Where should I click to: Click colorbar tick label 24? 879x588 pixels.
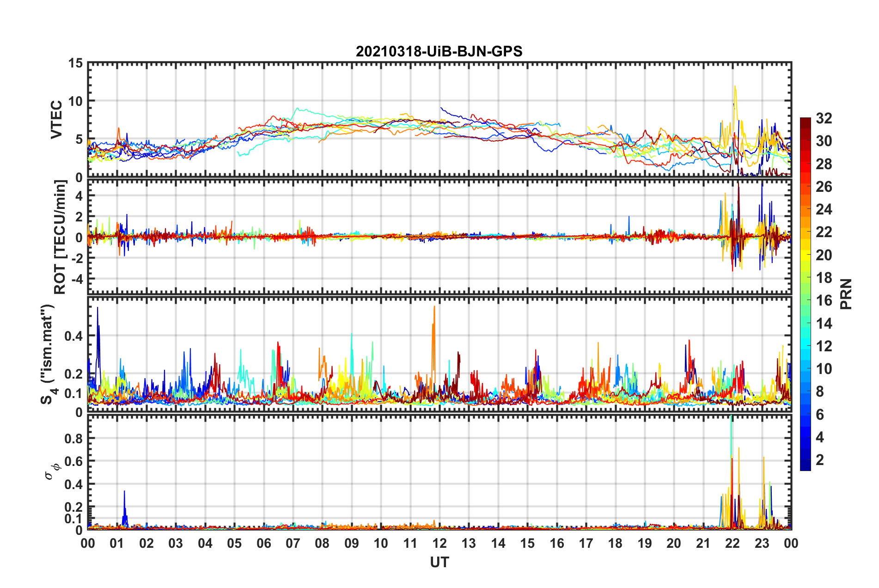[x=824, y=209]
